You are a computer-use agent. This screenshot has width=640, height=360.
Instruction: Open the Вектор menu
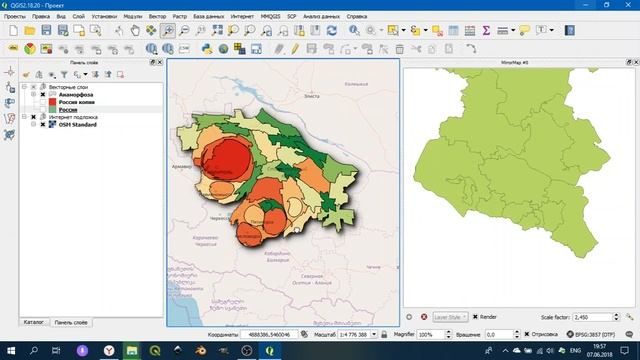click(x=158, y=16)
